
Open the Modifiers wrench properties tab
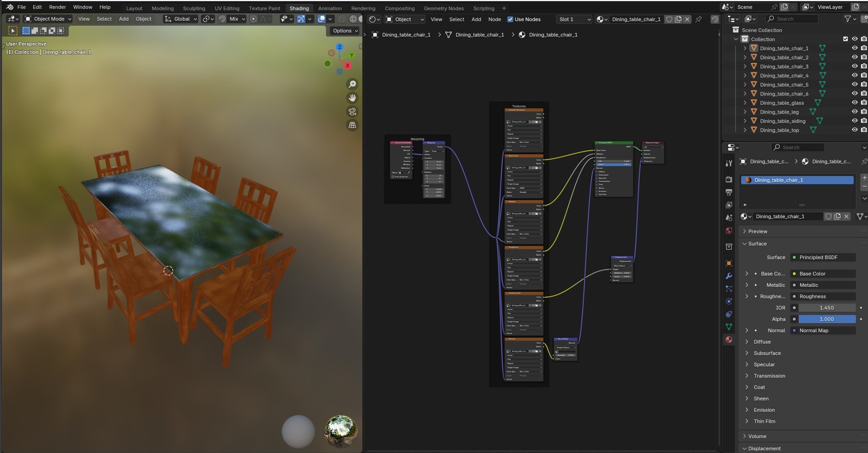click(x=729, y=276)
